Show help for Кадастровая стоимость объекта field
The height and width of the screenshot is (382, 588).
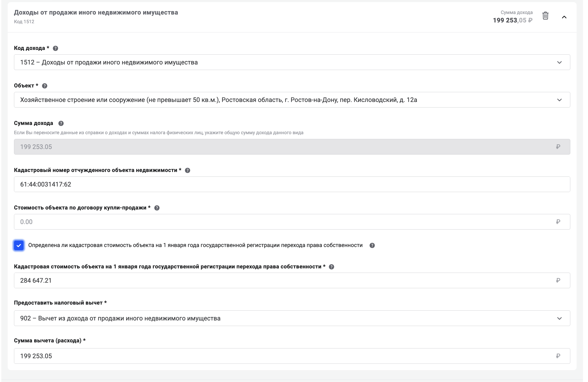332,267
